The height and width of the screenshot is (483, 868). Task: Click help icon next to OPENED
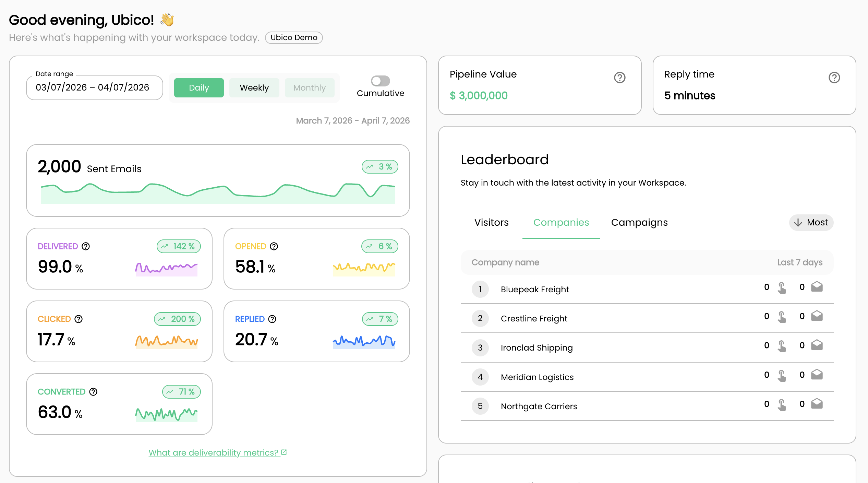click(x=274, y=246)
